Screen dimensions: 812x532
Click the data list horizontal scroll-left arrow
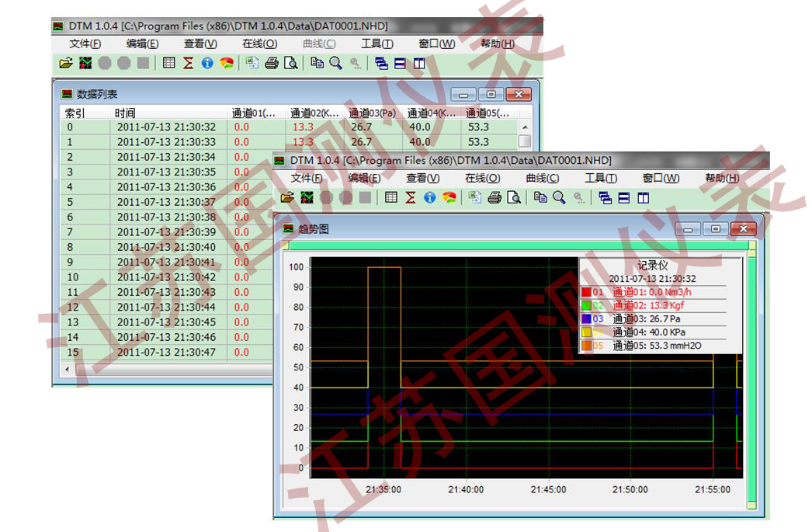(68, 370)
